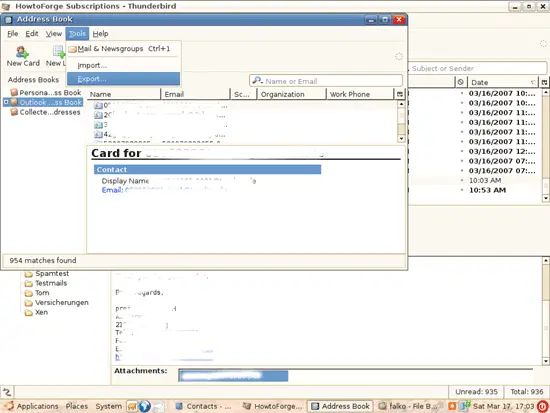This screenshot has height=413, width=550.
Task: Choose Import... from the Tools menu
Action: pos(123,66)
